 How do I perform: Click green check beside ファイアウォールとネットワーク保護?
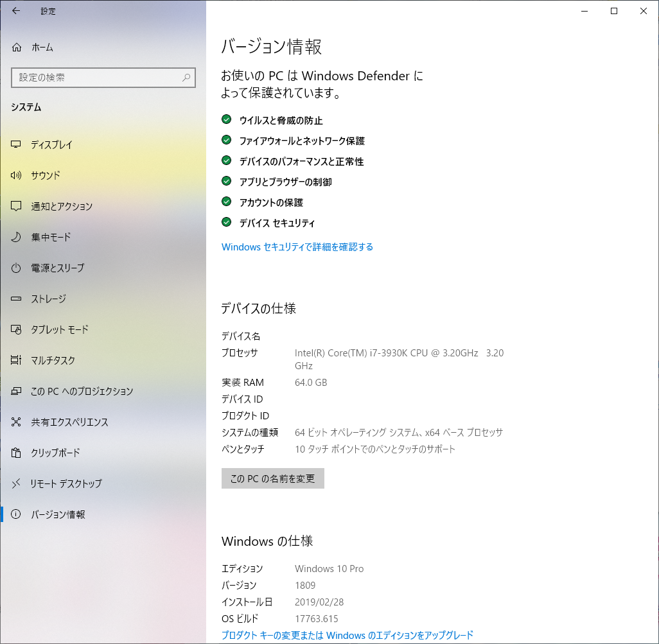[x=227, y=140]
